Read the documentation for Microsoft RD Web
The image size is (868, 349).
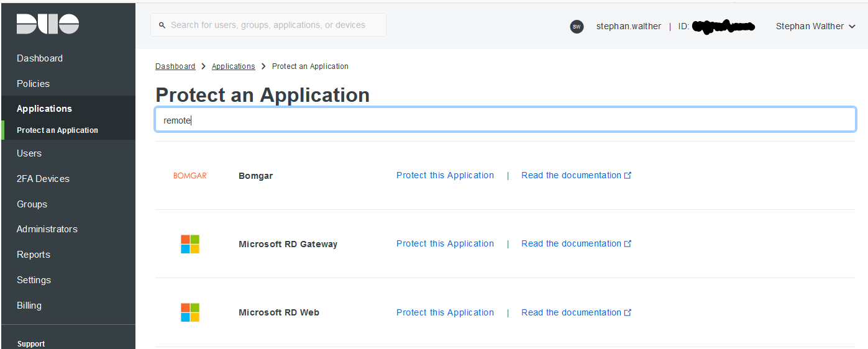point(571,312)
